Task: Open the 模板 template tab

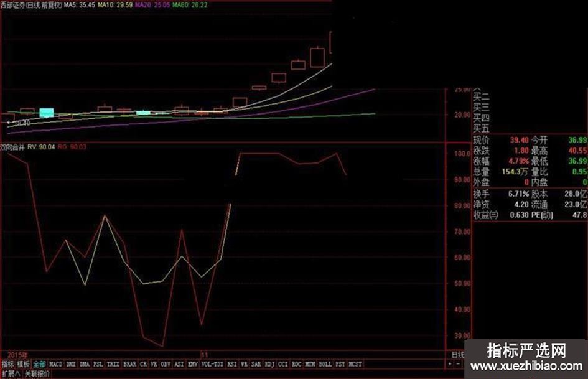Action: coord(23,364)
